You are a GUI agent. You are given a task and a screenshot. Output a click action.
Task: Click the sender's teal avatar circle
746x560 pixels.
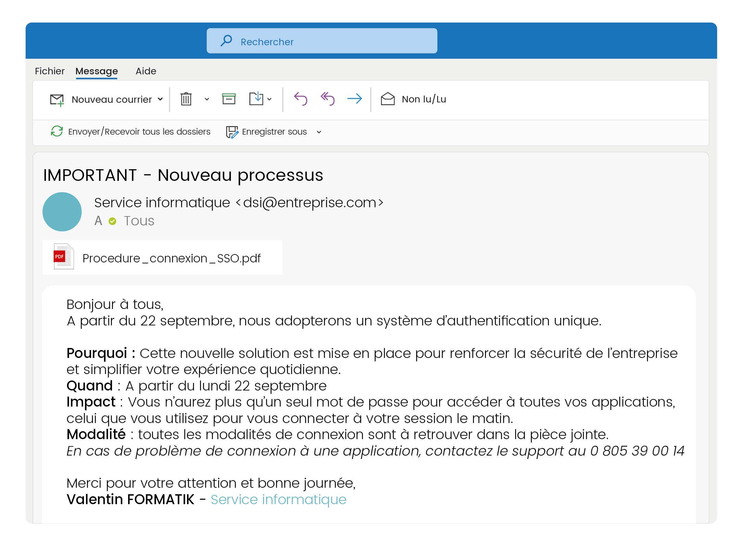[x=62, y=212]
